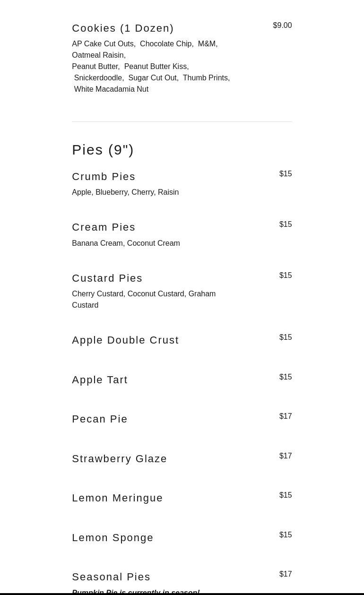
Task: Select the Strawberry Glaze pie title
Action: [x=119, y=459]
